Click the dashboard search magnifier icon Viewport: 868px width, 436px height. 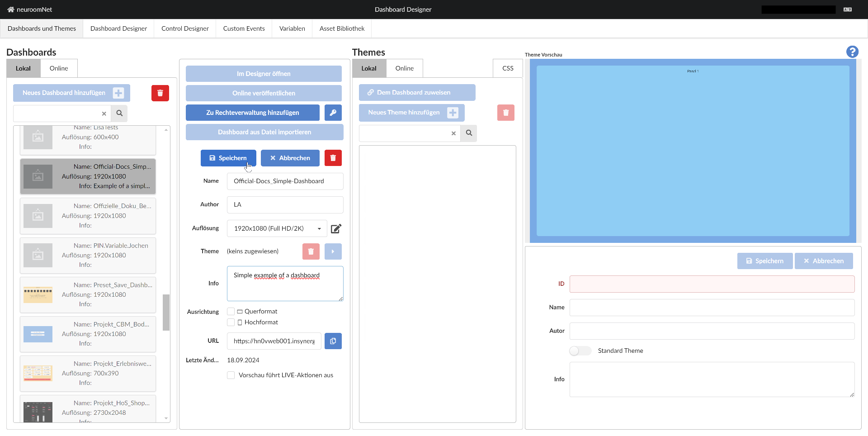tap(119, 114)
